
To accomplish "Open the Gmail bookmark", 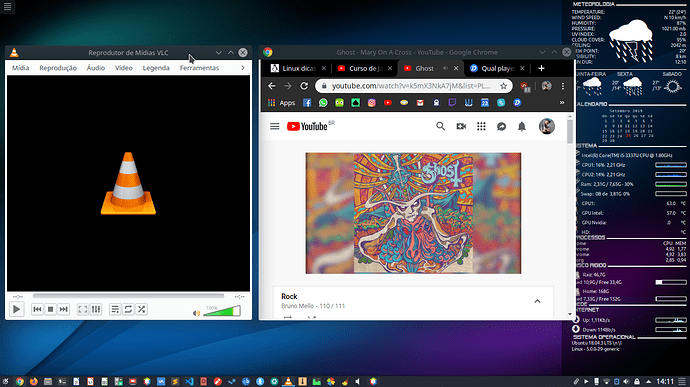I will pyautogui.click(x=420, y=103).
